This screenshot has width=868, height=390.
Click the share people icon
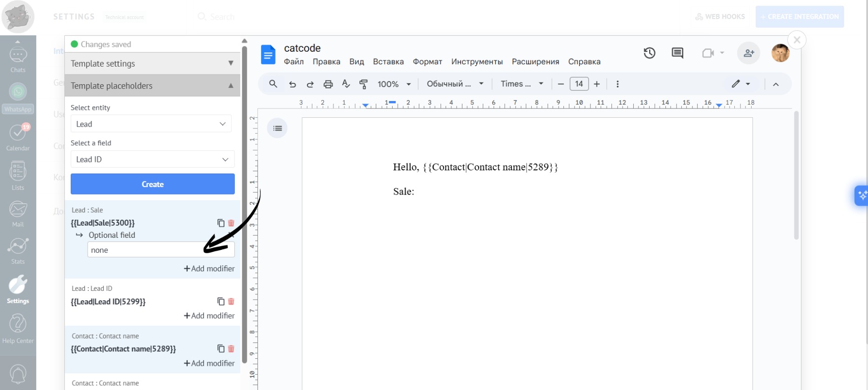pyautogui.click(x=748, y=53)
